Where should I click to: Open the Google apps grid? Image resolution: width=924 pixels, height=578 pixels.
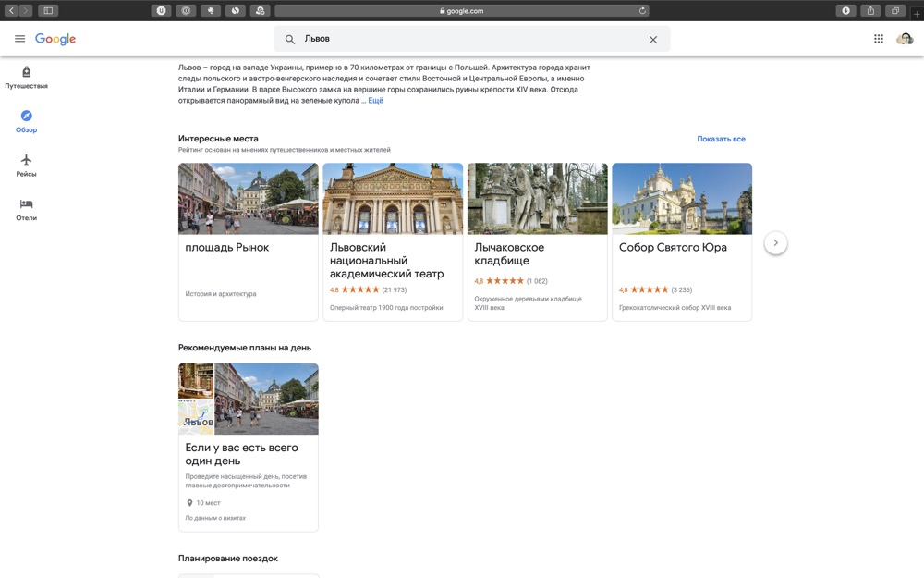pos(879,39)
